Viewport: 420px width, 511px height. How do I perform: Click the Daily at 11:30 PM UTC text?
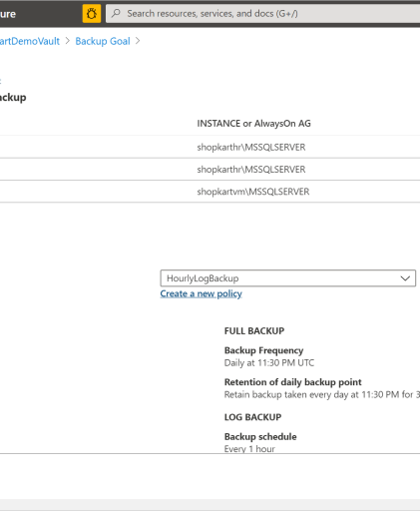[x=269, y=362]
